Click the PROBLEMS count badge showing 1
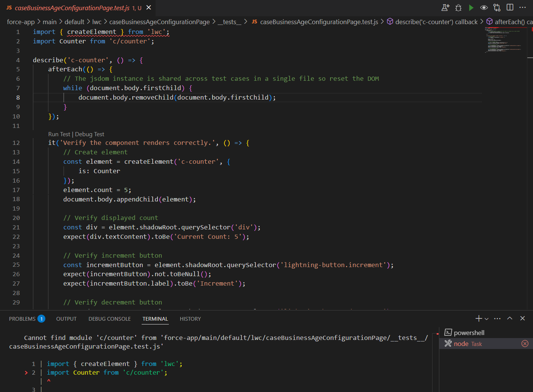533x392 pixels. [42, 319]
